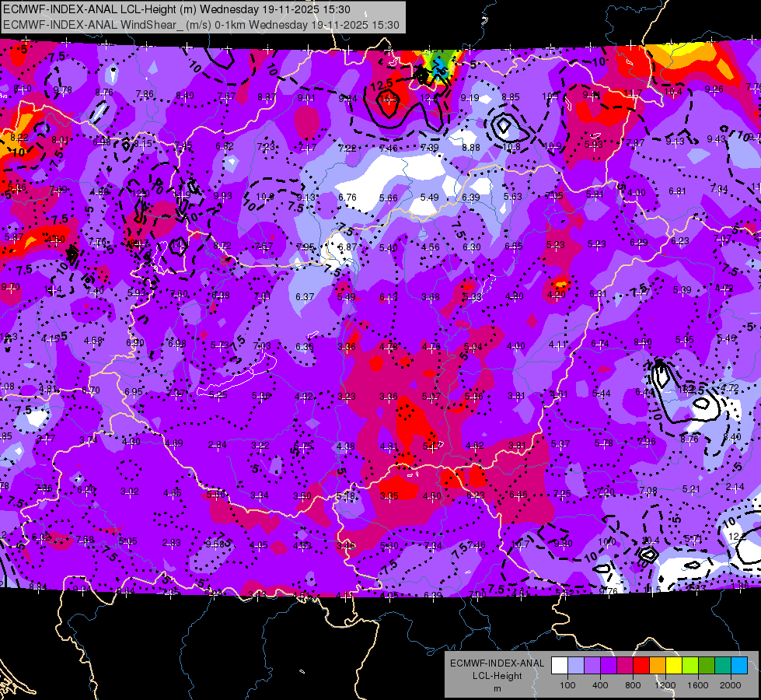This screenshot has height=700, width=761.
Task: Select the teal legend swatch
Action: pos(723,666)
